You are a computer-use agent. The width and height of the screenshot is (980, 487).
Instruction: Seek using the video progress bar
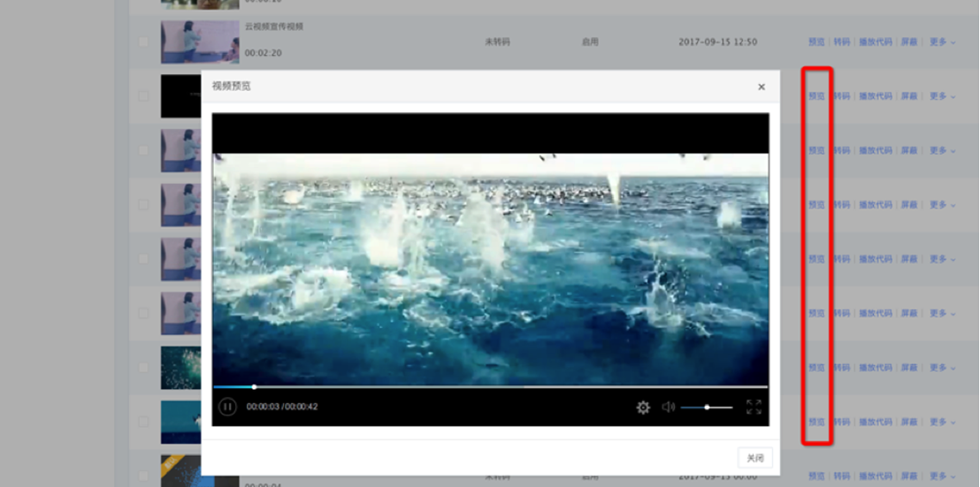click(x=491, y=387)
